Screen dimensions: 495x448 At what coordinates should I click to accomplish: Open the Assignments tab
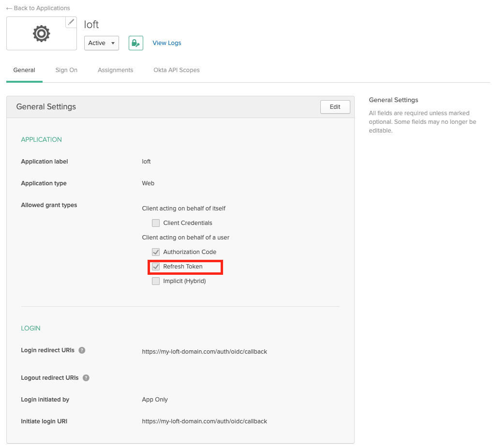pyautogui.click(x=115, y=70)
